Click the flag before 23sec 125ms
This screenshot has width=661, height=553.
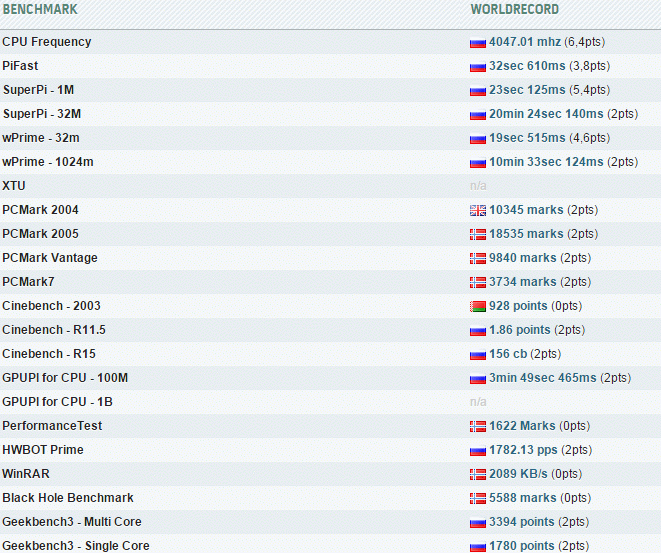pyautogui.click(x=478, y=91)
